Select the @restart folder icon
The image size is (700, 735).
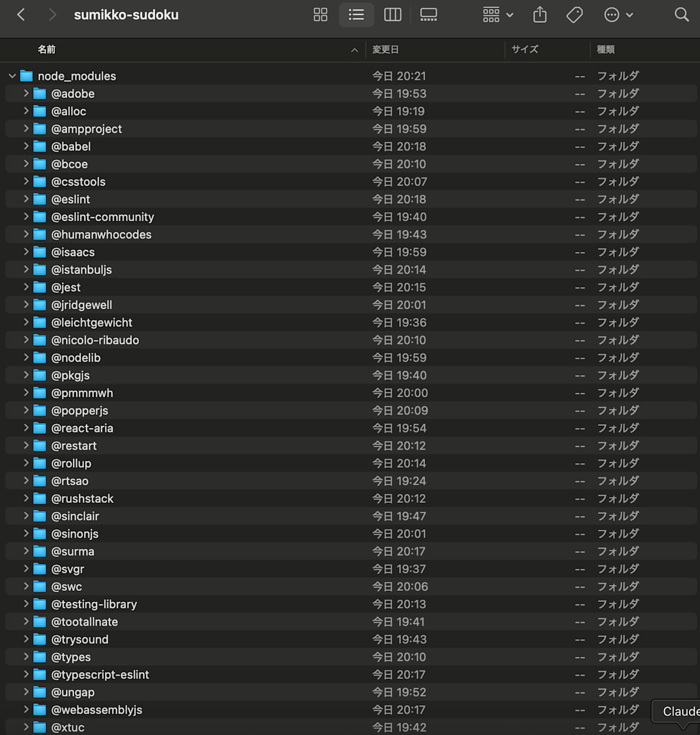40,446
